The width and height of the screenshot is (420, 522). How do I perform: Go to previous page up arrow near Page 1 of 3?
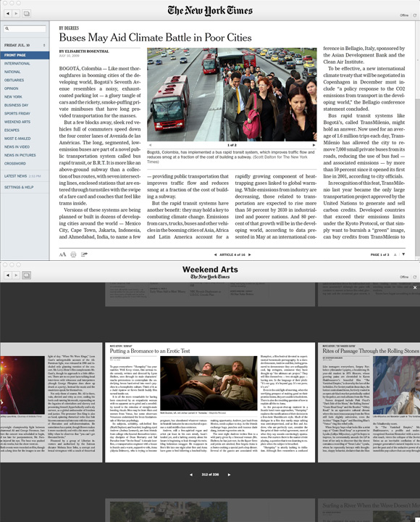pos(395,254)
